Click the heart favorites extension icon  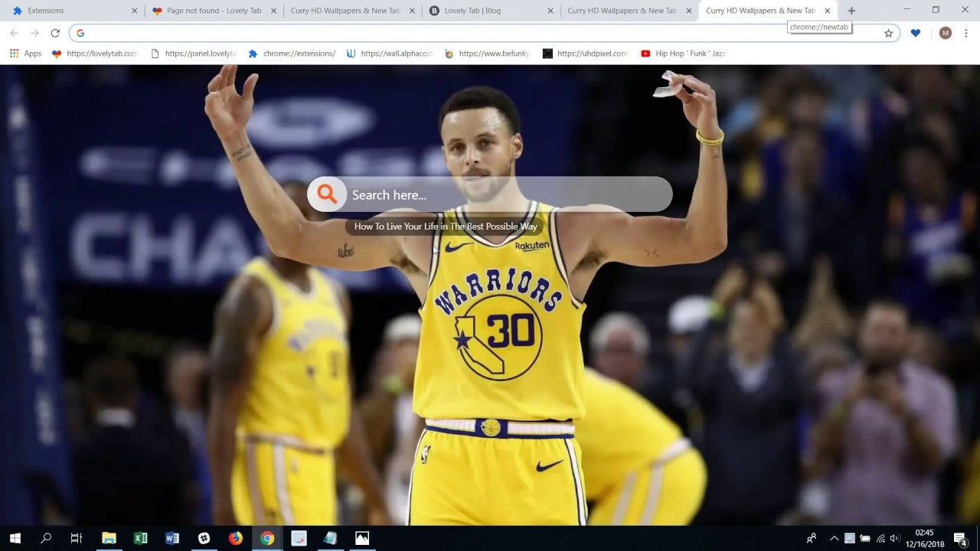[x=916, y=33]
